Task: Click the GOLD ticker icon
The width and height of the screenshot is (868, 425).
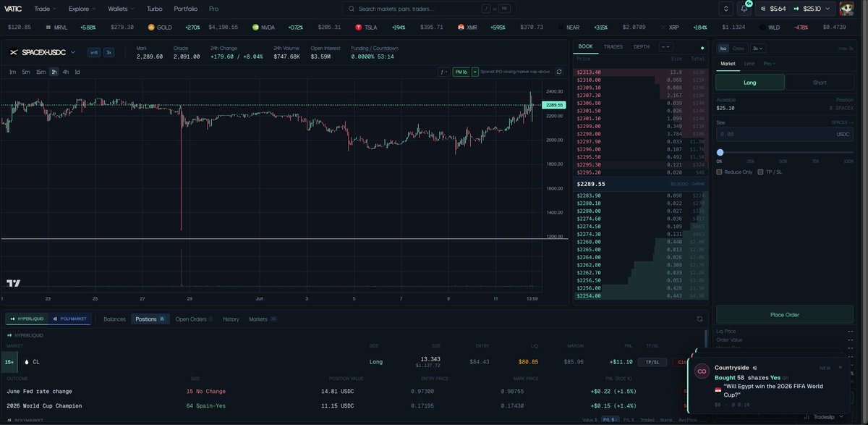Action: click(x=152, y=27)
